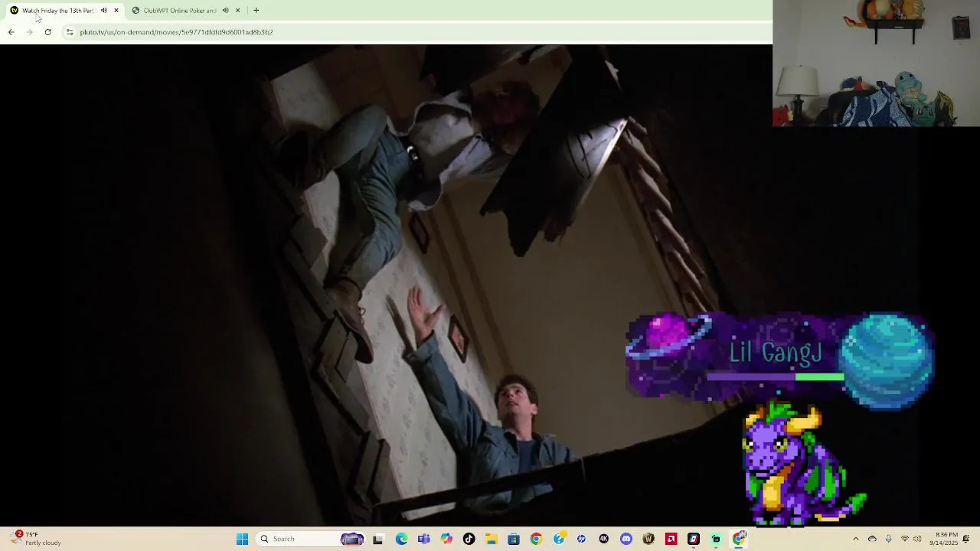Screen dimensions: 980x551
Task: Open Microsoft Store from the taskbar
Action: 514,539
